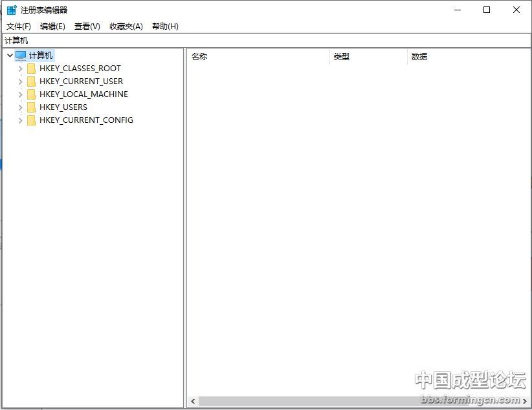Viewport: 532px width, 410px height.
Task: Click the HKEY_CLASSES_ROOT folder icon
Action: [32, 69]
